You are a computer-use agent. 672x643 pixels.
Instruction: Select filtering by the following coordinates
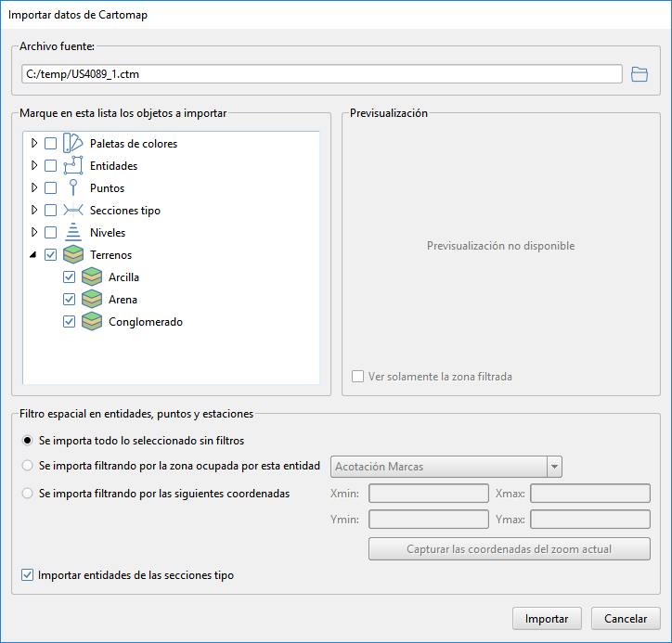pos(27,494)
